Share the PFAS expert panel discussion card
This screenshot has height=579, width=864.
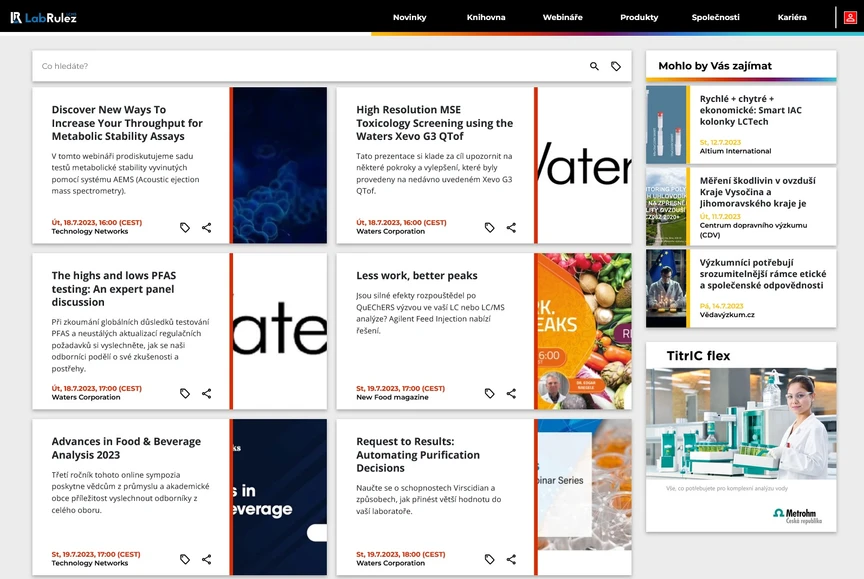point(207,393)
